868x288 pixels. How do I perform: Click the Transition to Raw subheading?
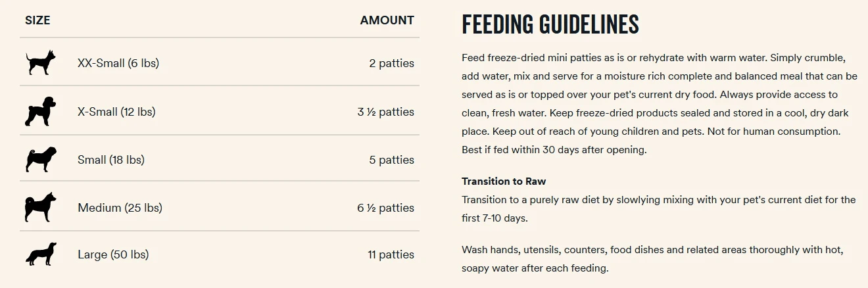(x=504, y=181)
